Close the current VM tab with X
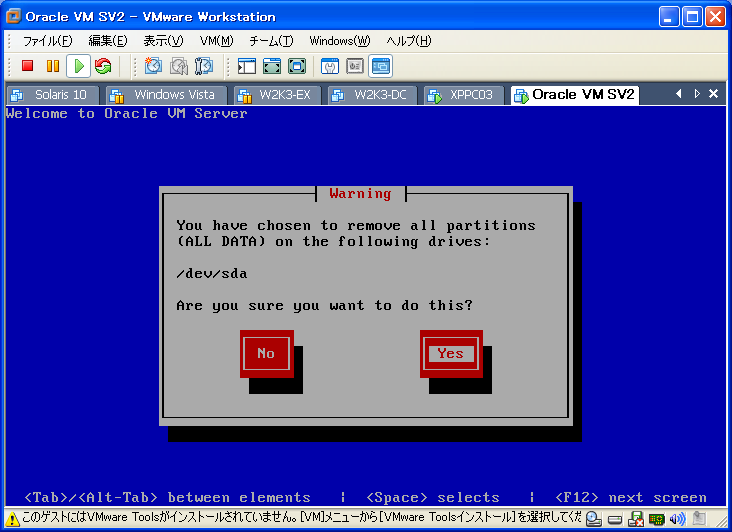The width and height of the screenshot is (732, 532). 713,94
